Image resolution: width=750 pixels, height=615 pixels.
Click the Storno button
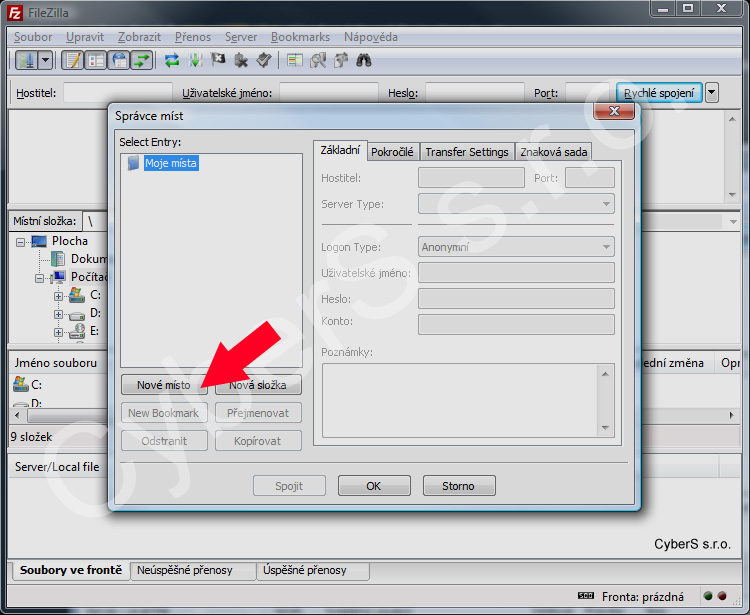click(459, 486)
